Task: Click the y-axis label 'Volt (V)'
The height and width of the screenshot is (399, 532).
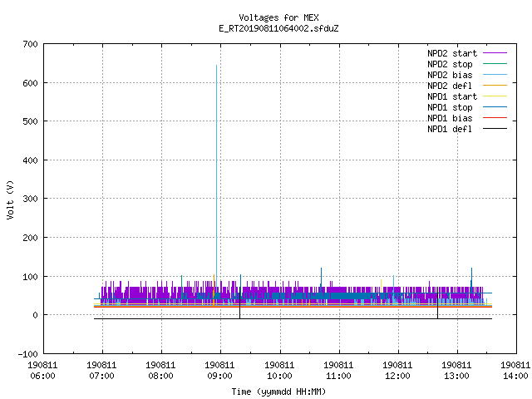Action: (x=11, y=199)
